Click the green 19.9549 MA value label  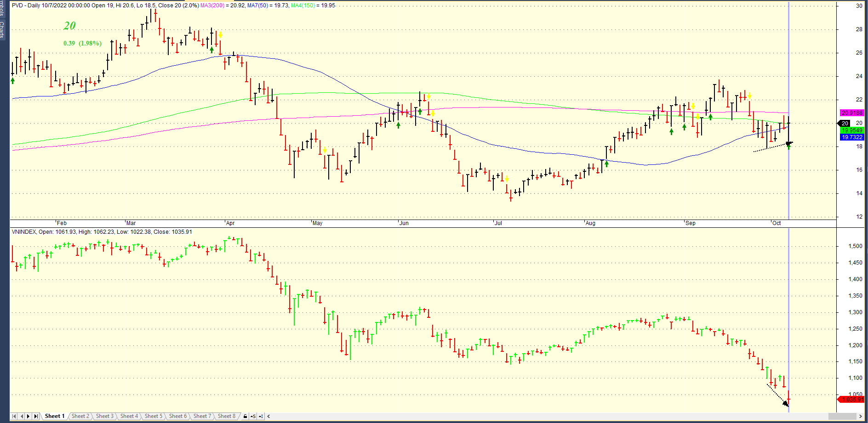coord(852,130)
